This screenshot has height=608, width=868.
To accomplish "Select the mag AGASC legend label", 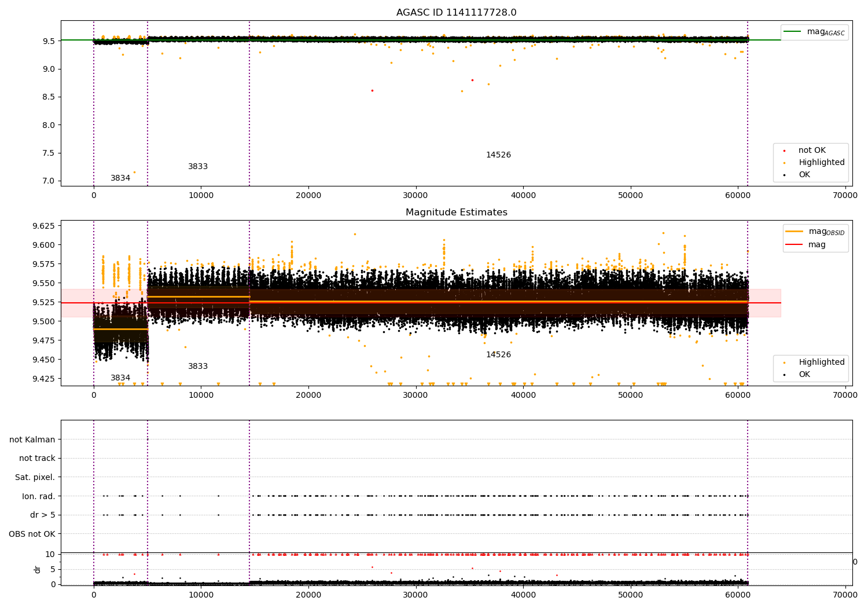I will click(x=826, y=32).
